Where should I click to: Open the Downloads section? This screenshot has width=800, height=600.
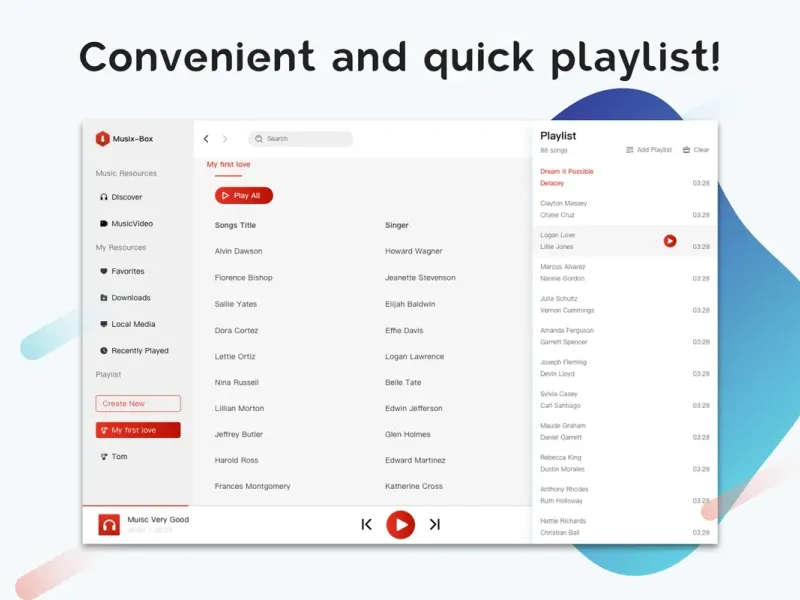pos(131,297)
